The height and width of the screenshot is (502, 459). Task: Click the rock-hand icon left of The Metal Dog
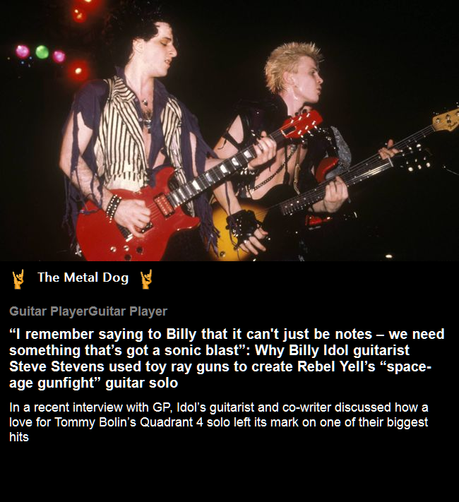(x=18, y=279)
